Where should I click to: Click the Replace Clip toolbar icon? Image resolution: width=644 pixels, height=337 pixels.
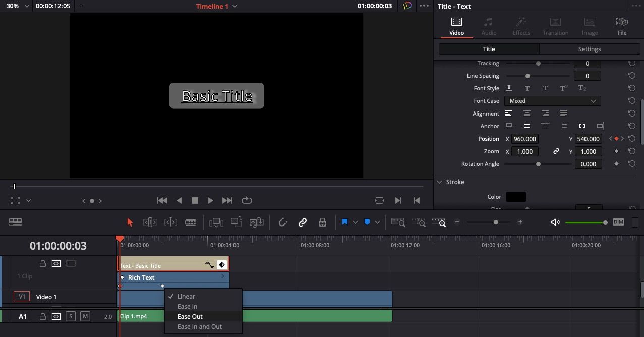click(x=256, y=222)
